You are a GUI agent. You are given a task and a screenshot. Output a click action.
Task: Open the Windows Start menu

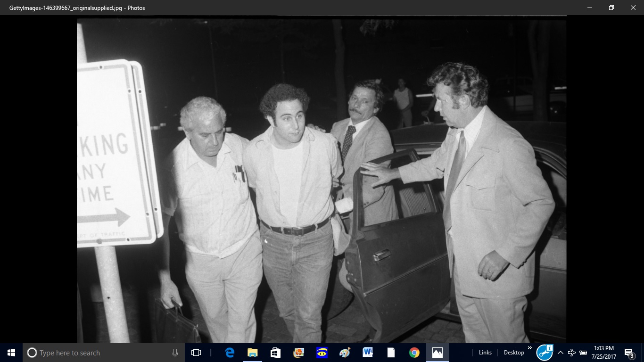pyautogui.click(x=11, y=353)
